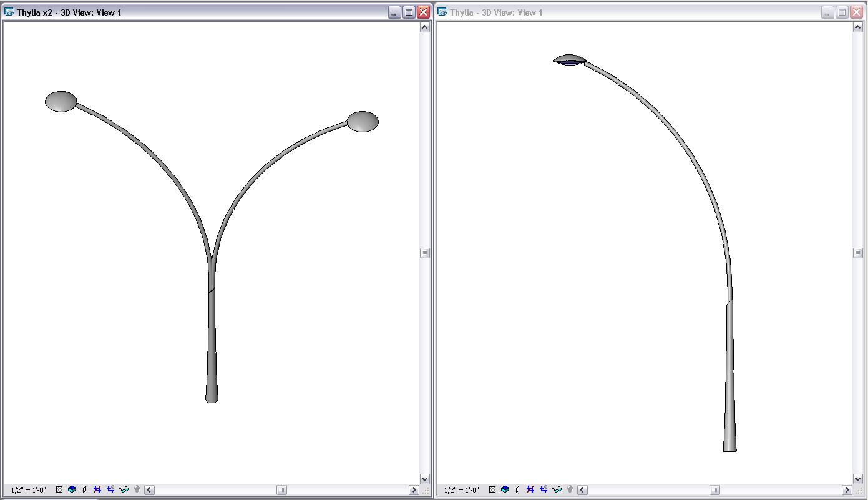Close the Thylia x2 view window

tap(423, 12)
